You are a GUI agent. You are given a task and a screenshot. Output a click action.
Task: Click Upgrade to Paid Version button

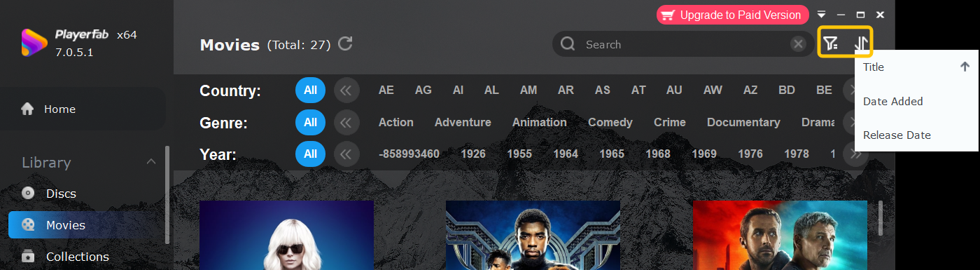732,15
